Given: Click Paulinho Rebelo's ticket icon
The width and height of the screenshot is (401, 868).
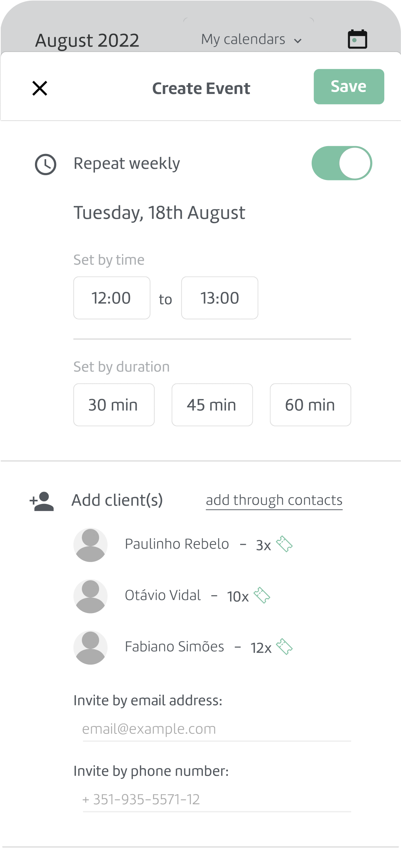Looking at the screenshot, I should point(284,544).
